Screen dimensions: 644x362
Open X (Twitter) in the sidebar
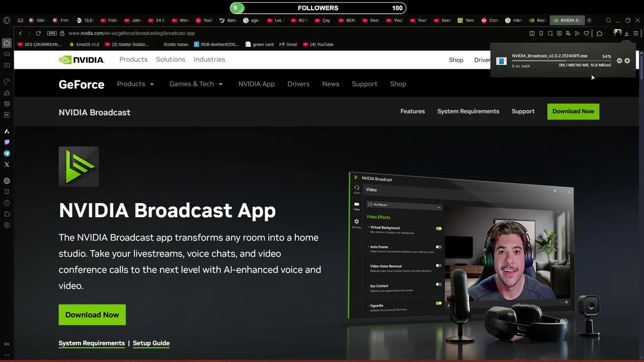(7, 164)
